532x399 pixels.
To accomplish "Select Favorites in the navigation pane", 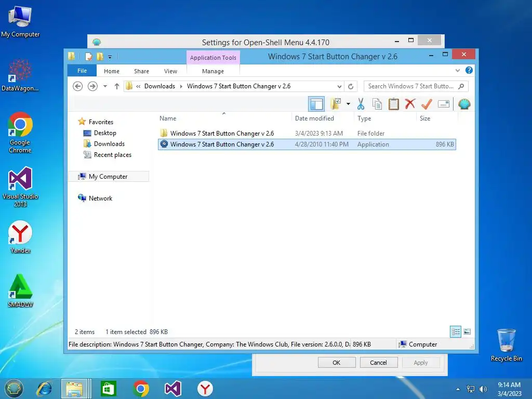I will pyautogui.click(x=101, y=122).
